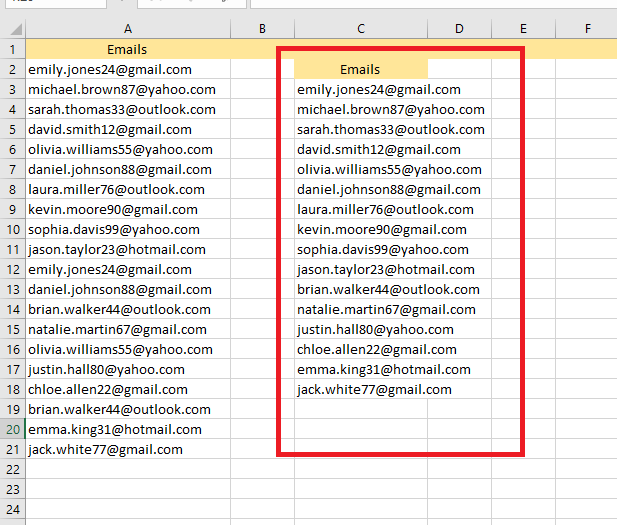Select chloe.allen22@gmail.com in column C
The height and width of the screenshot is (525, 617).
point(376,349)
